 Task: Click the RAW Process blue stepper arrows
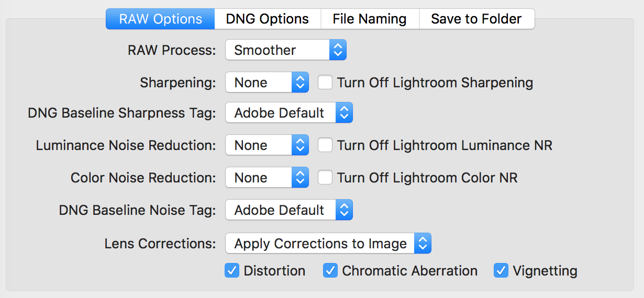click(338, 50)
